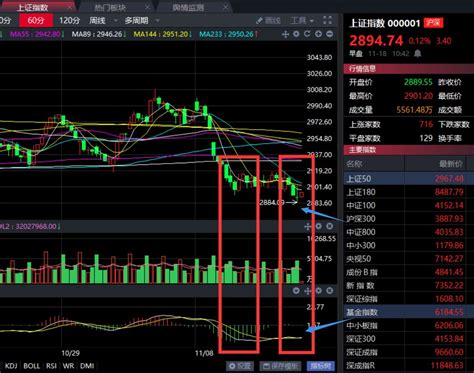
Task: Close the MACD indicator panel
Action: pyautogui.click(x=329, y=291)
